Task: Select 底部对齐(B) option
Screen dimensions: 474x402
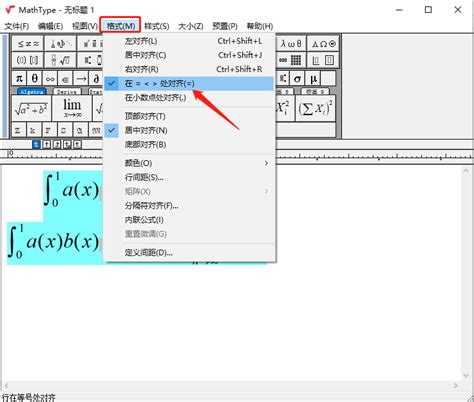Action: point(189,145)
